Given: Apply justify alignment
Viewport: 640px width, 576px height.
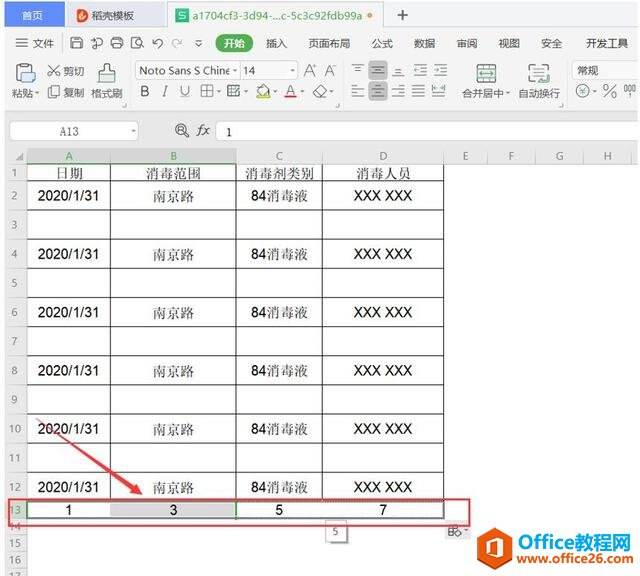Looking at the screenshot, I should [x=418, y=91].
